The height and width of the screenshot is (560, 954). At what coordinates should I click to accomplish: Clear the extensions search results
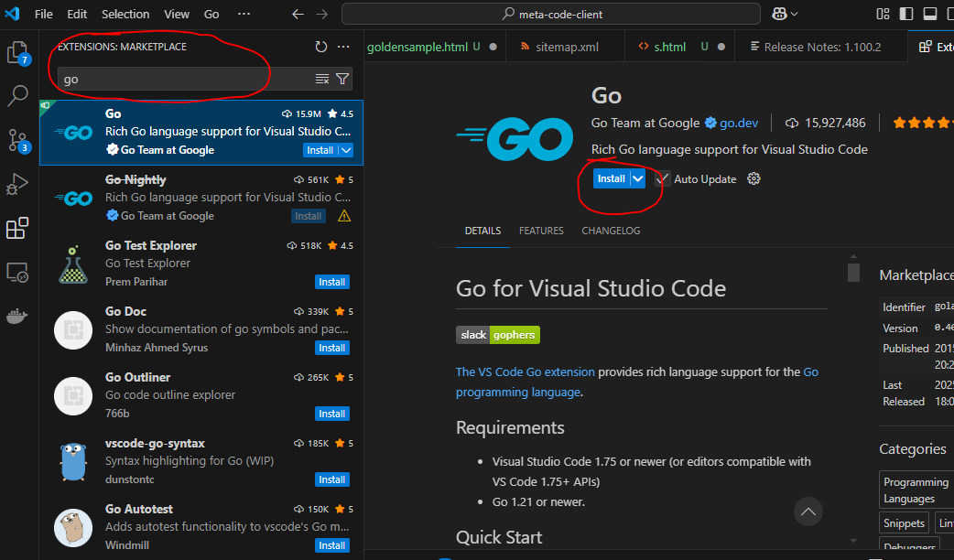(322, 79)
